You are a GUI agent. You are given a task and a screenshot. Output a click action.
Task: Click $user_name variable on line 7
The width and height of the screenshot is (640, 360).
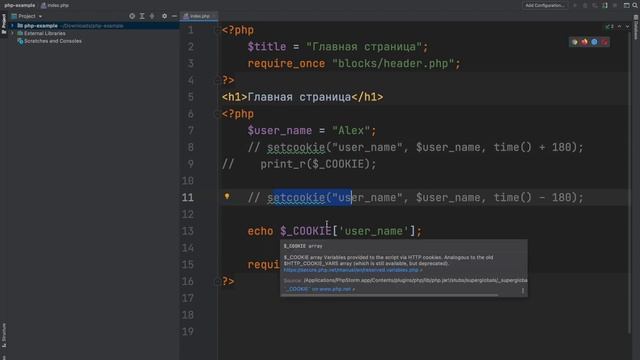(x=280, y=131)
